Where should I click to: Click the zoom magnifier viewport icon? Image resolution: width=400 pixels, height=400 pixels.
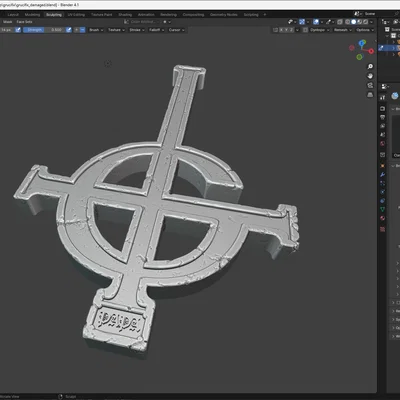[370, 67]
